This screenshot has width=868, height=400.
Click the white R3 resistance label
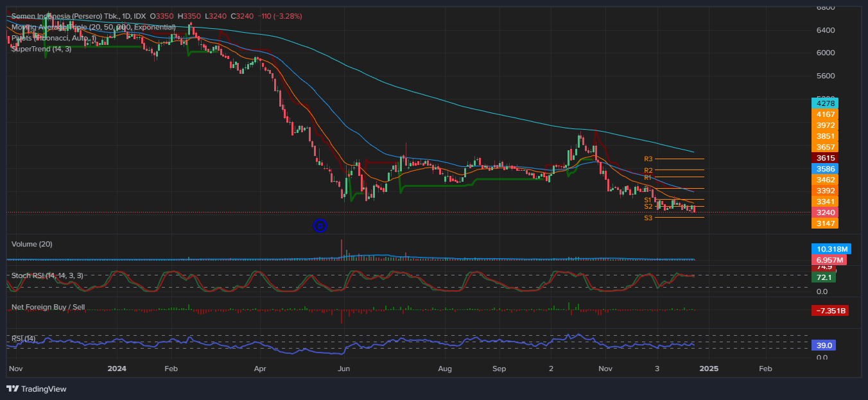coord(648,158)
